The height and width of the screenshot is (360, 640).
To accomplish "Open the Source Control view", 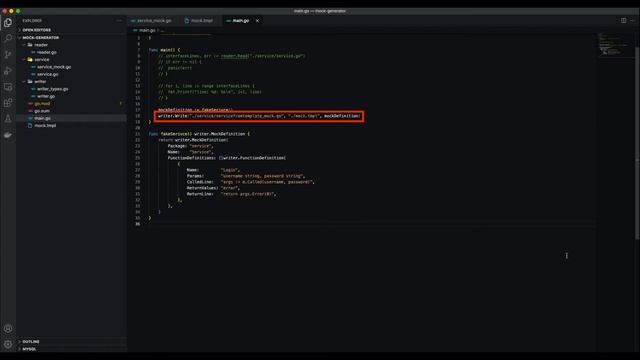I will click(x=8, y=54).
